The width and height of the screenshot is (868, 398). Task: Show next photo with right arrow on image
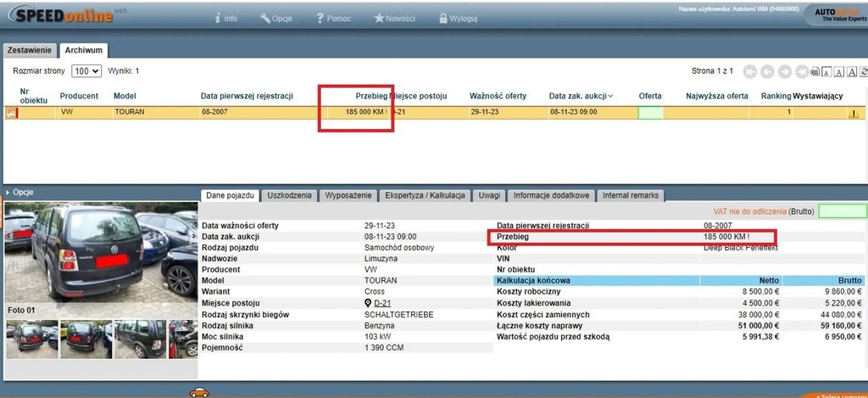[x=194, y=235]
